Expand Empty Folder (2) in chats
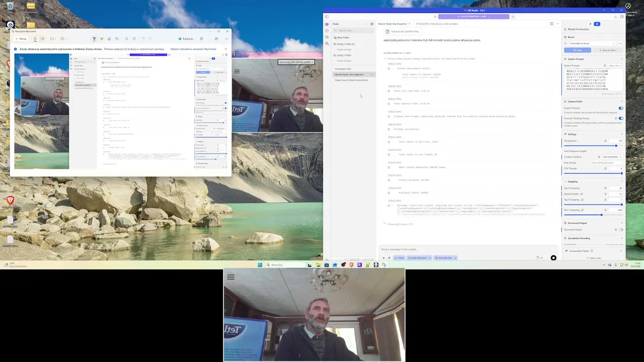Image resolution: width=644 pixels, height=362 pixels. click(345, 44)
